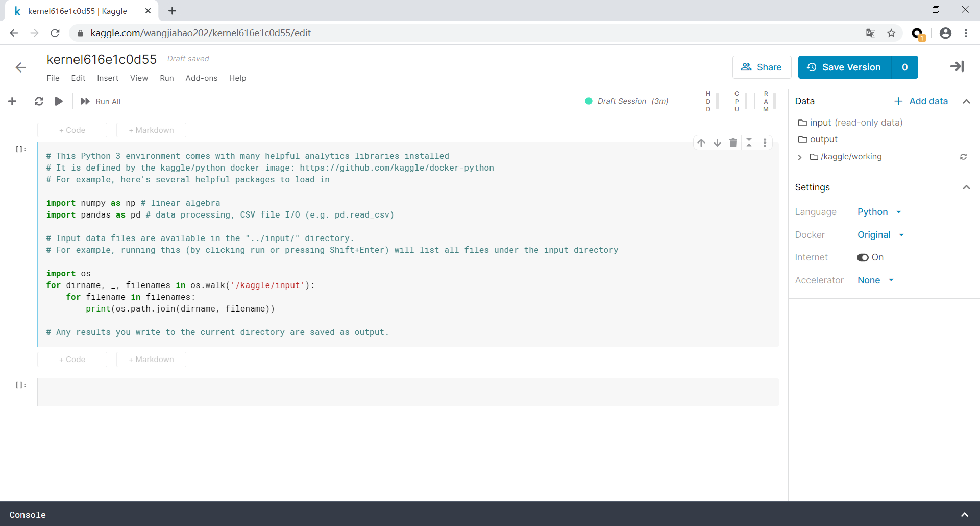Viewport: 980px width, 526px height.
Task: Click the version count 0 button
Action: 905,67
